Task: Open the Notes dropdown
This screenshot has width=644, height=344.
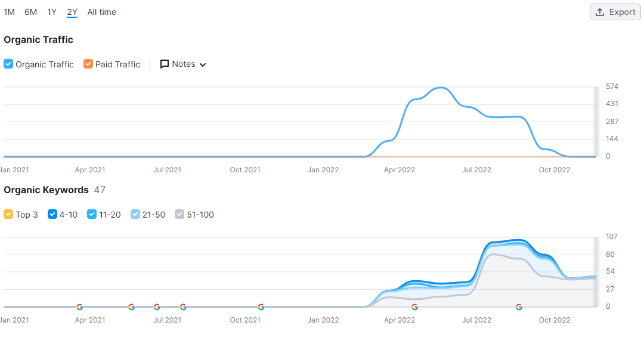Action: tap(183, 64)
